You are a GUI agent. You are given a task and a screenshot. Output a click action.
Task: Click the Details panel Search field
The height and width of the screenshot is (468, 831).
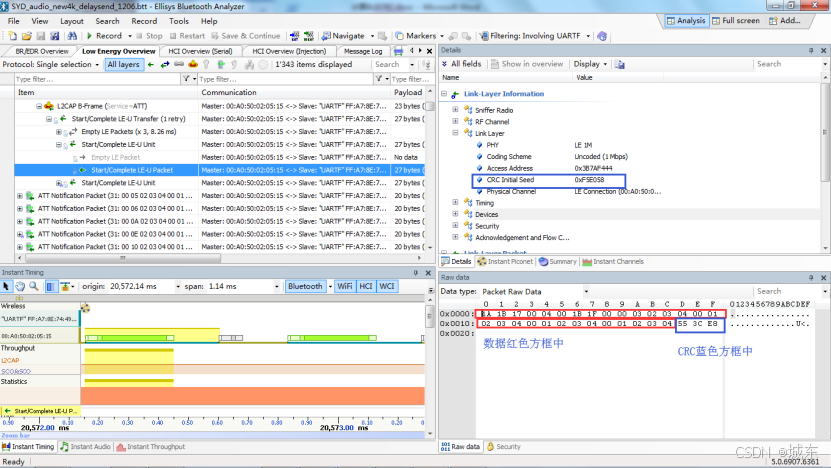[x=789, y=64]
